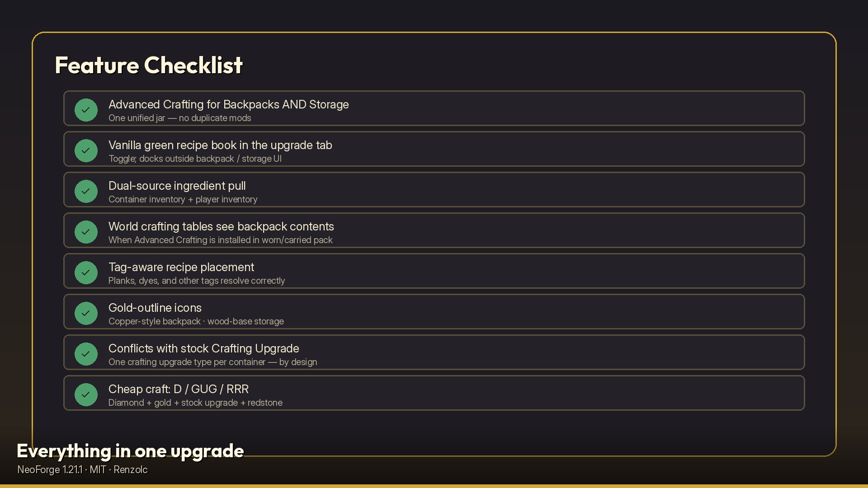
Task: Click the check icon for World crafting tables
Action: (x=86, y=232)
